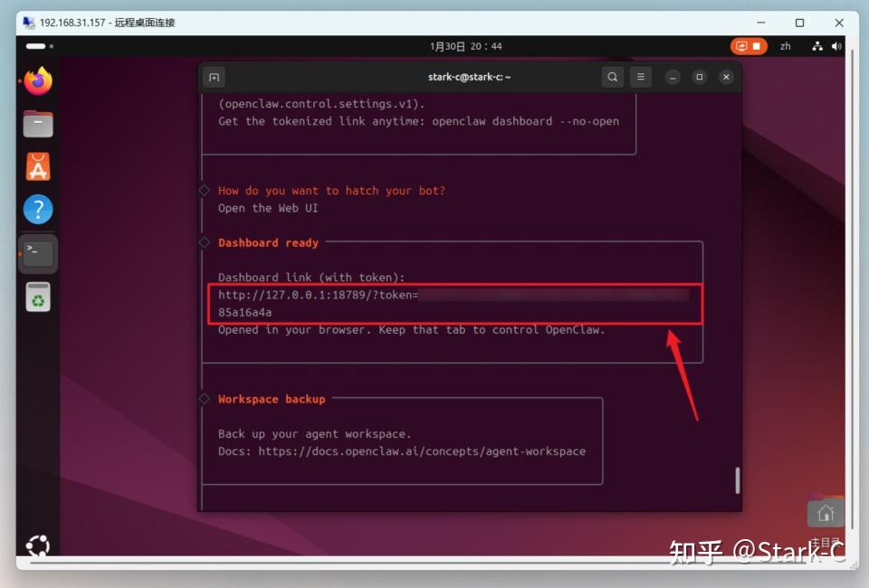Click the terminal vertical scrollbar thumb

737,480
